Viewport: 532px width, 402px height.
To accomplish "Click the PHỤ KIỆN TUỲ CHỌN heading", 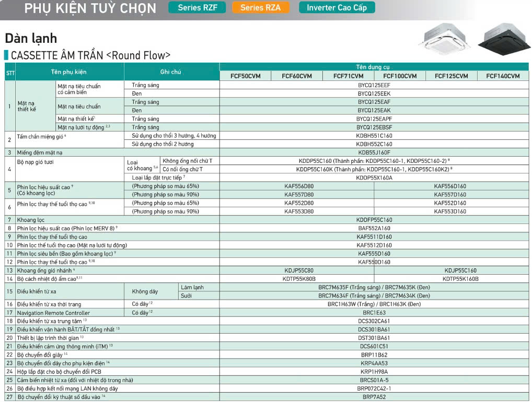I will pos(90,8).
